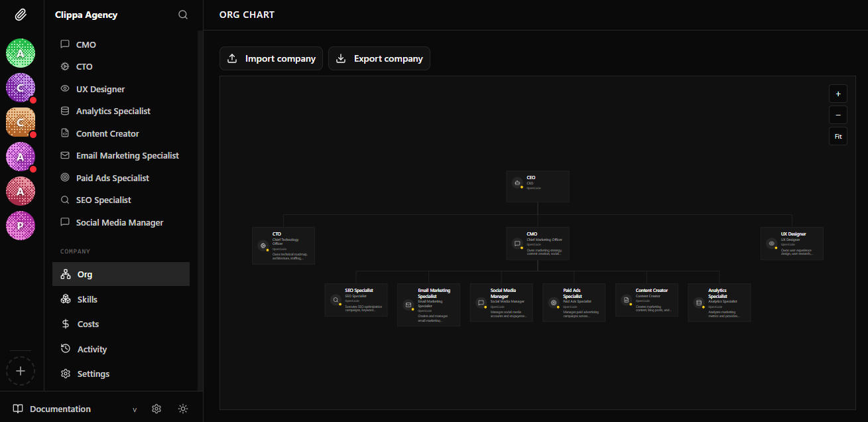This screenshot has height=422, width=868.
Task: Open the Email Marketing Specialist agent
Action: tap(121, 155)
